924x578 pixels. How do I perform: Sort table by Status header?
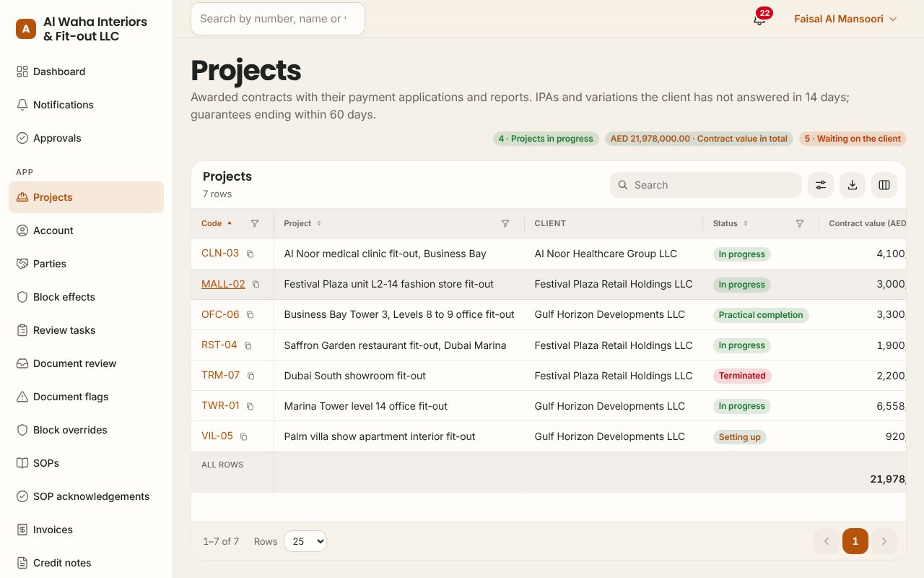[730, 224]
